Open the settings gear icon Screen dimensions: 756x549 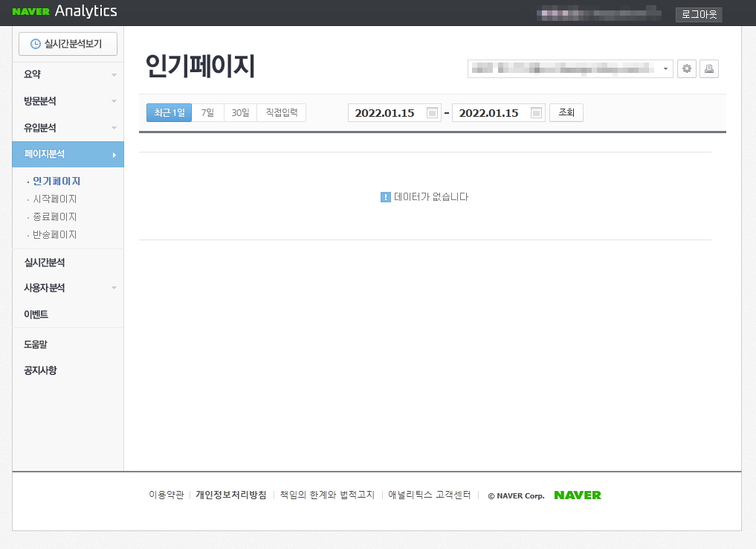pyautogui.click(x=686, y=68)
